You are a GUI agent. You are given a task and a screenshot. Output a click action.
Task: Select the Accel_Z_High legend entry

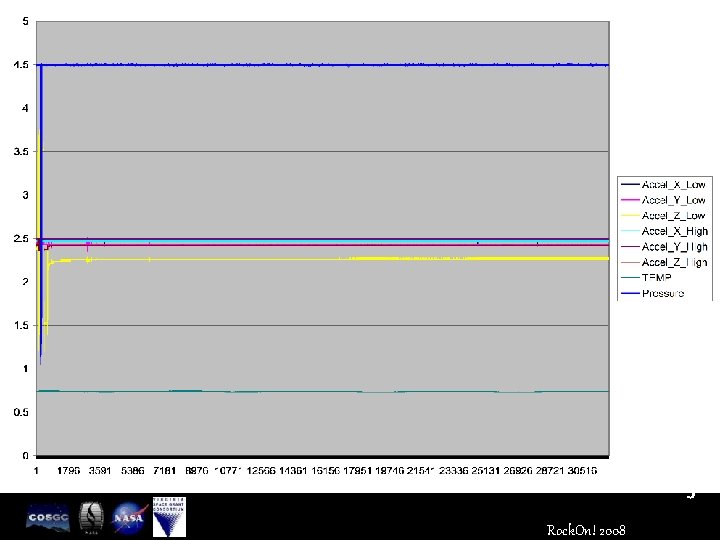pos(664,262)
